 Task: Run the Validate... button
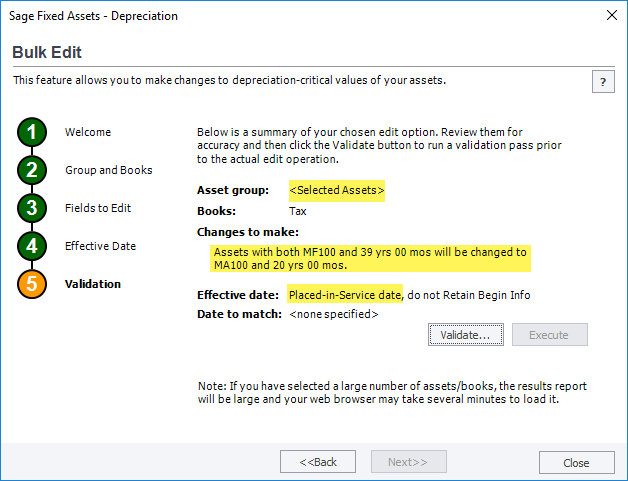[x=465, y=334]
